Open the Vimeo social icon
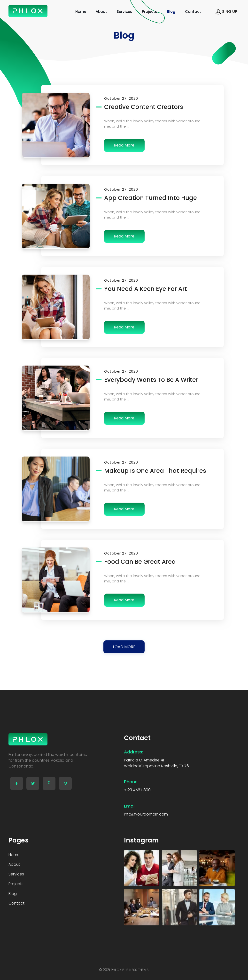248x980 pixels. coord(65,783)
